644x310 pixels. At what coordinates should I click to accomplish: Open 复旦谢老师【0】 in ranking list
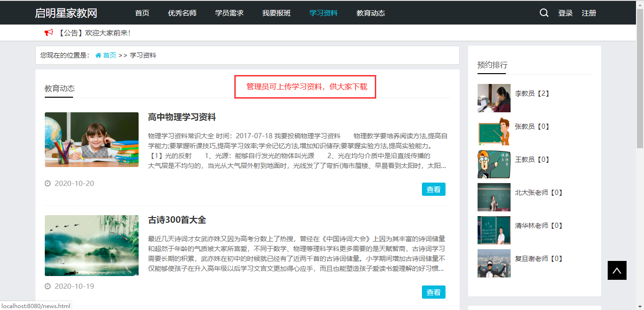pos(539,259)
